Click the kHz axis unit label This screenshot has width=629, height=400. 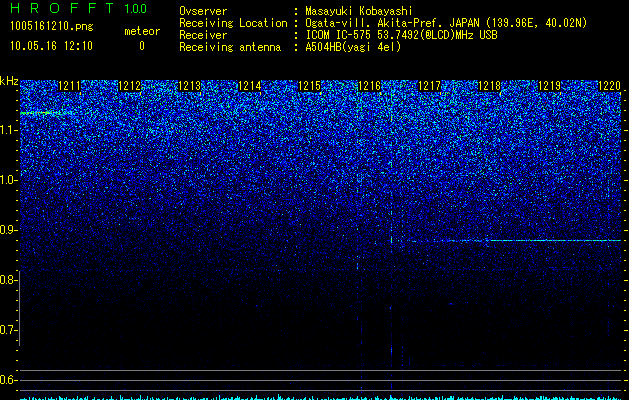click(x=9, y=81)
